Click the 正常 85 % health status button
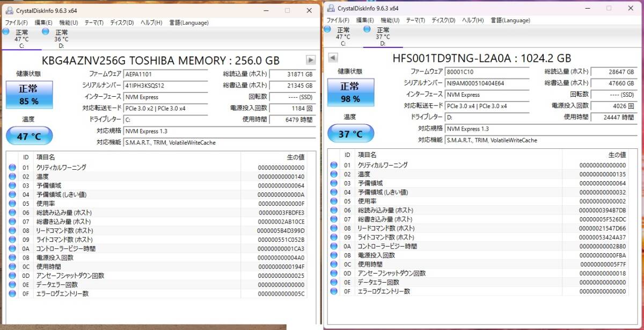644x330 pixels. (29, 95)
